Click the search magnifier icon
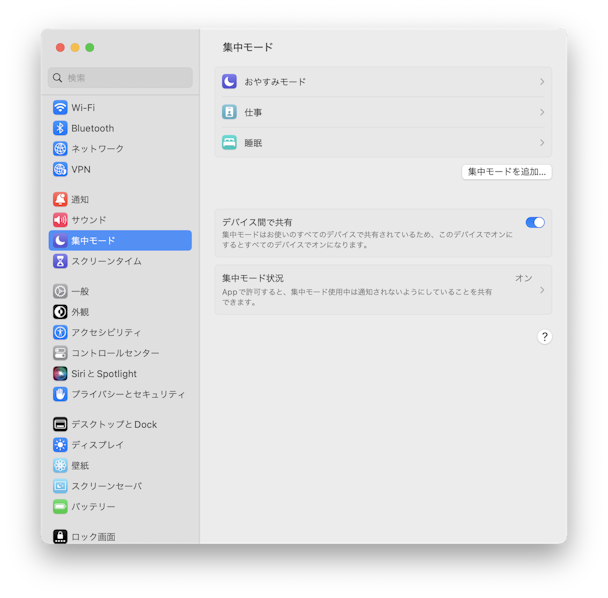Image resolution: width=608 pixels, height=598 pixels. (x=57, y=78)
